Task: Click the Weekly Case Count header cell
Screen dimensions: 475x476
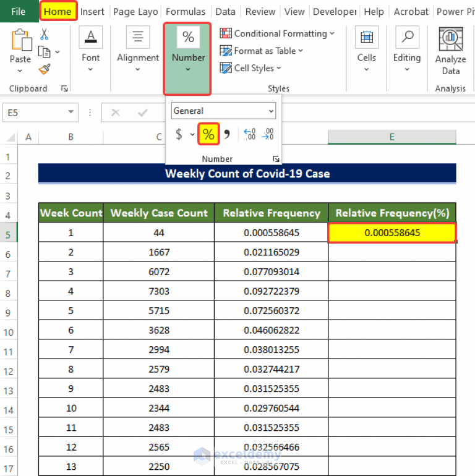Action: point(159,213)
